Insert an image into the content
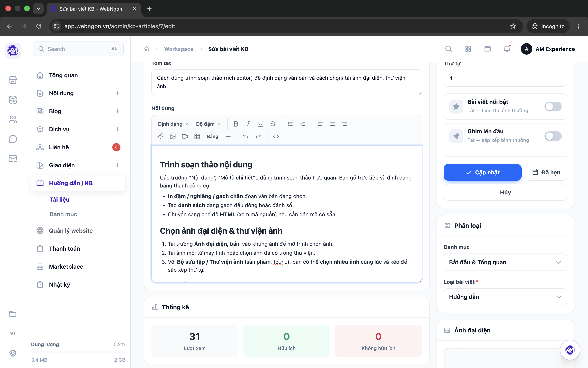This screenshot has width=588, height=368. tap(173, 136)
